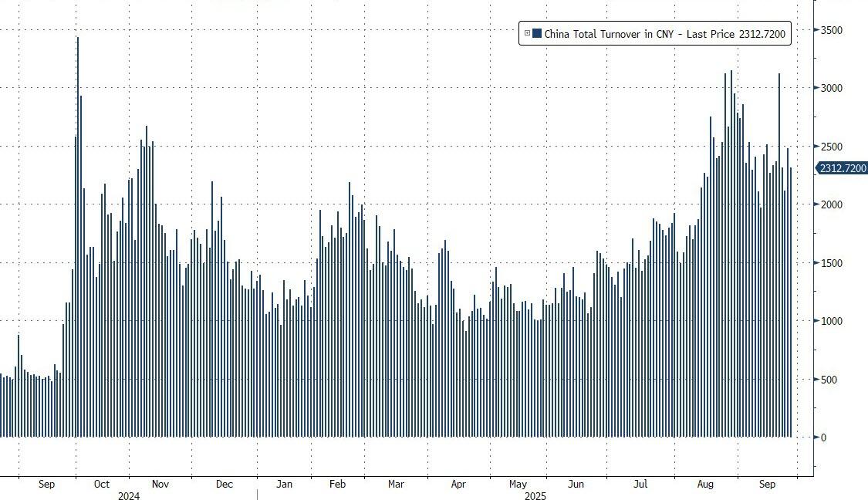Click the 2024 year label
Viewport: 868px width, 500px height.
129,495
